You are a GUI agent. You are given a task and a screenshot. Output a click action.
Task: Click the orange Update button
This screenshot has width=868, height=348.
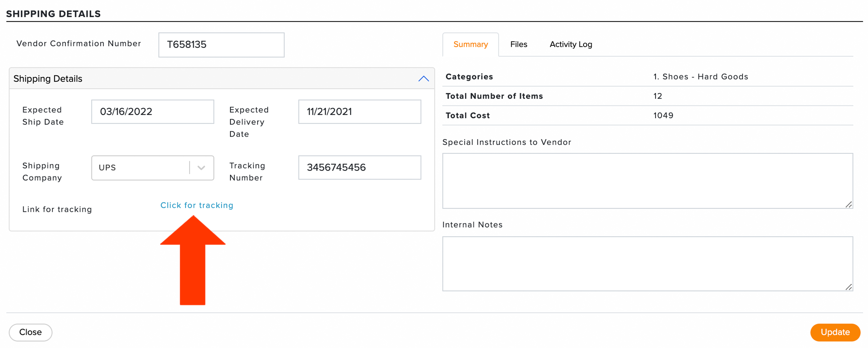point(835,332)
